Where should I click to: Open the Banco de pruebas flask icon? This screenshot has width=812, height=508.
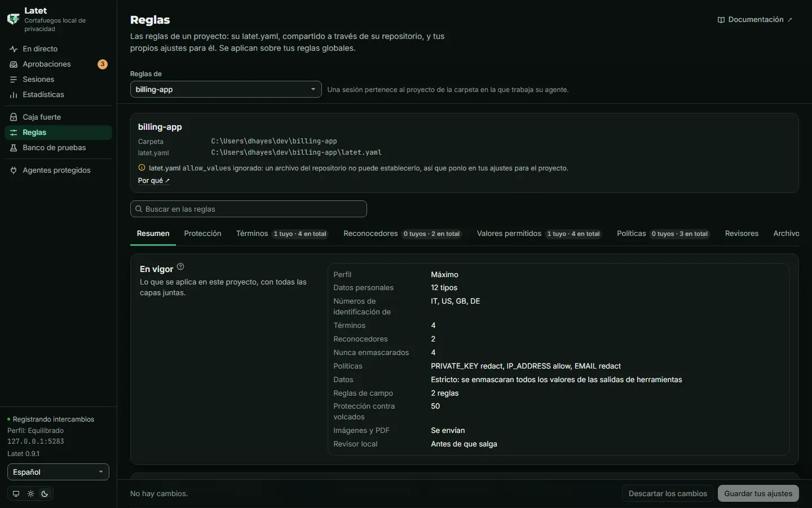pyautogui.click(x=14, y=148)
